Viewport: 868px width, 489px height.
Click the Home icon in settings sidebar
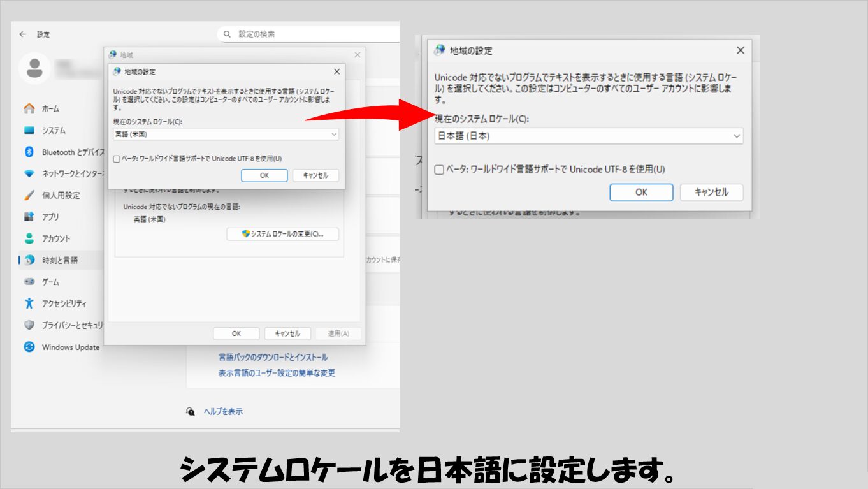click(29, 108)
